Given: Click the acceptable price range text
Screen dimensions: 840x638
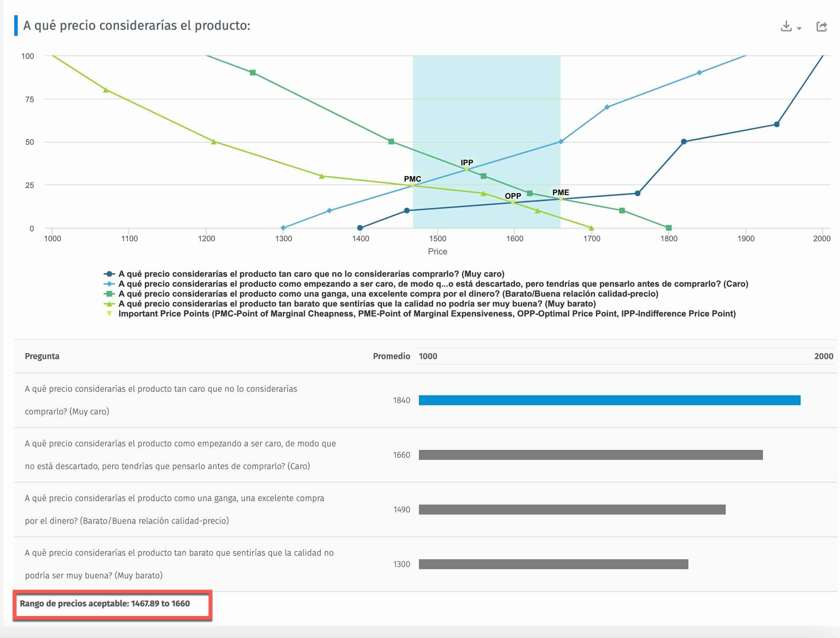Looking at the screenshot, I should [x=105, y=604].
